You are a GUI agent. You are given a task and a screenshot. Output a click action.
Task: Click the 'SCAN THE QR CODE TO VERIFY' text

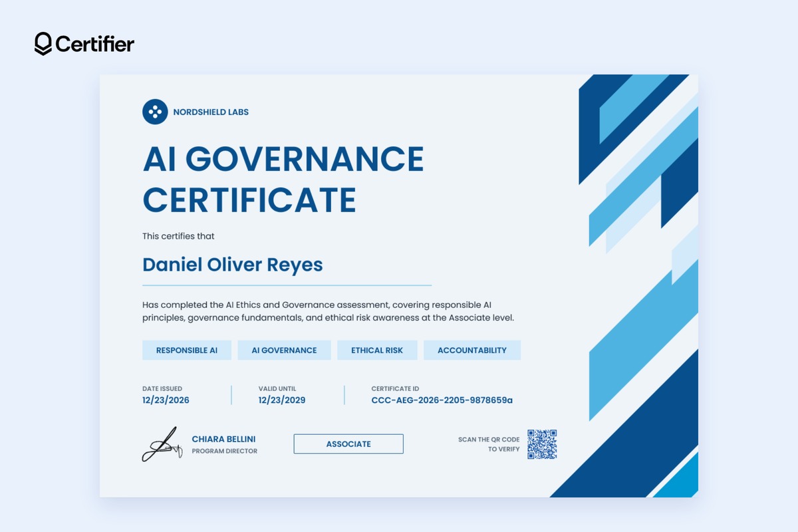click(489, 444)
